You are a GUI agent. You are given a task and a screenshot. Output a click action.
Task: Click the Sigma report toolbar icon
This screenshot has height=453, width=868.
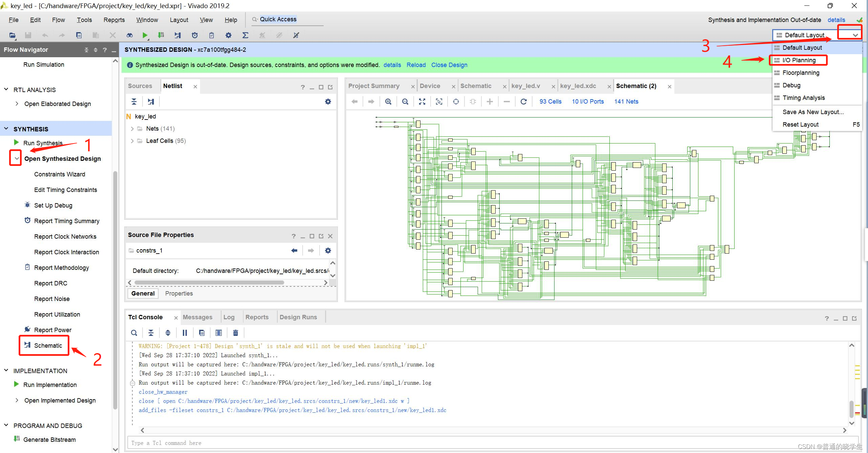[x=245, y=35]
